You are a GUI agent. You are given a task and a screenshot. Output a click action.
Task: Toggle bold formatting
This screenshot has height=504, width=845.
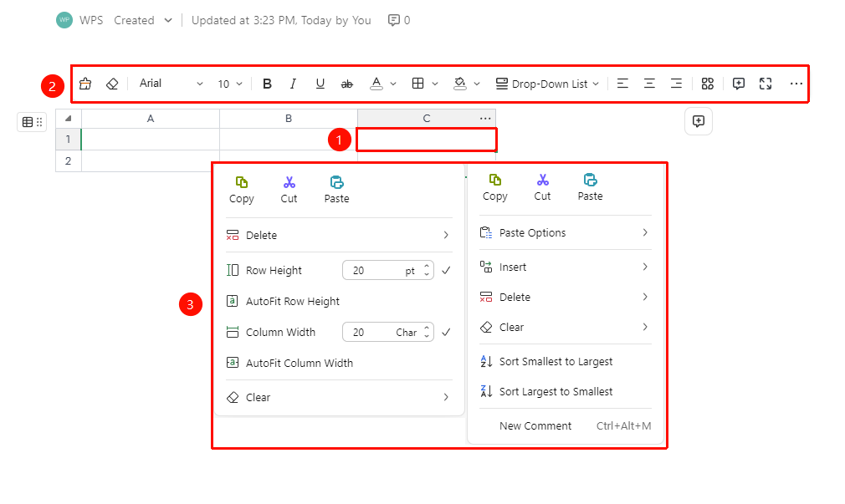(267, 84)
